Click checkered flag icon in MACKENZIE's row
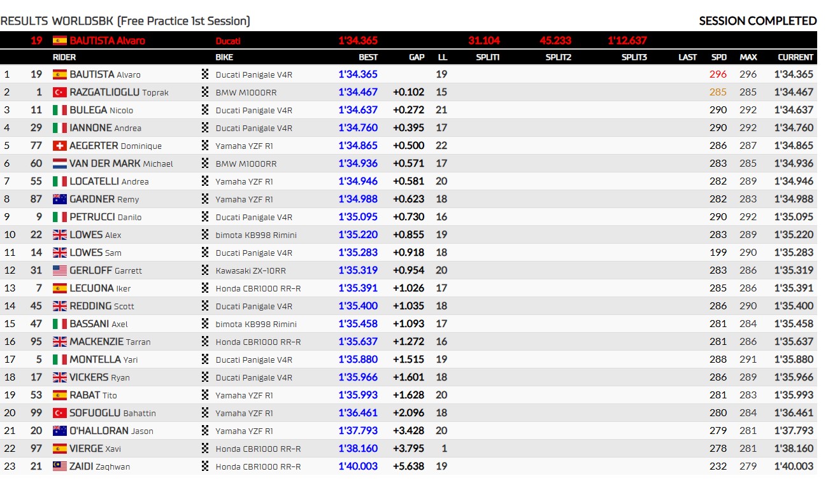 (205, 342)
